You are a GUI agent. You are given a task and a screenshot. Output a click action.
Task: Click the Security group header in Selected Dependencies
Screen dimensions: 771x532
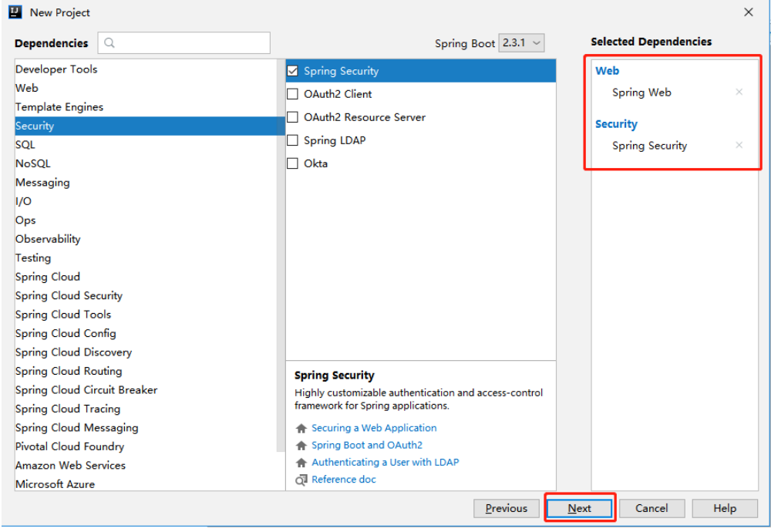[x=616, y=124]
